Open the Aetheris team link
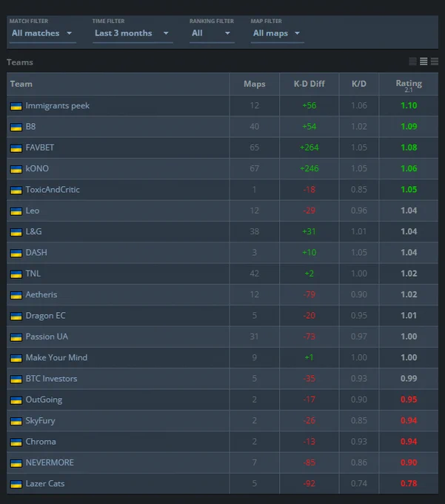445x504 pixels. tap(41, 294)
